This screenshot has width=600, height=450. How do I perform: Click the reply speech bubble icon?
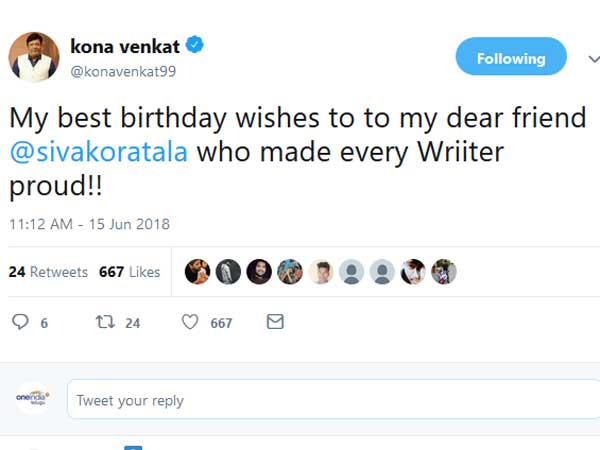20,322
